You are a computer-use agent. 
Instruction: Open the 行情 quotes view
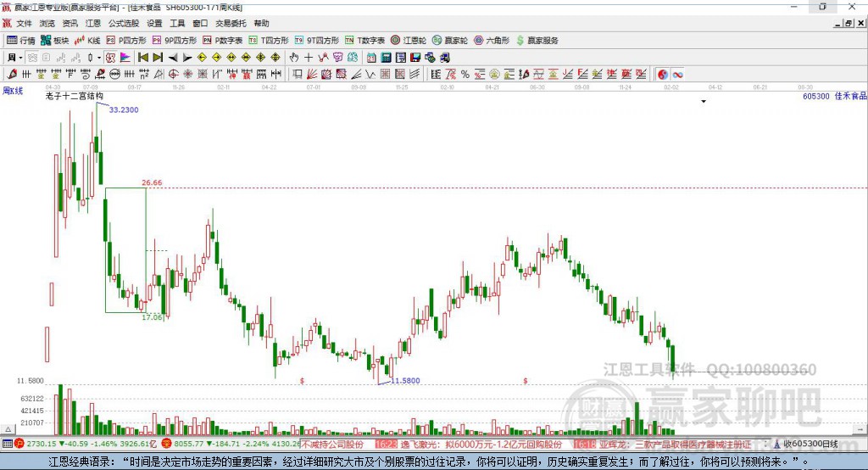[21, 41]
